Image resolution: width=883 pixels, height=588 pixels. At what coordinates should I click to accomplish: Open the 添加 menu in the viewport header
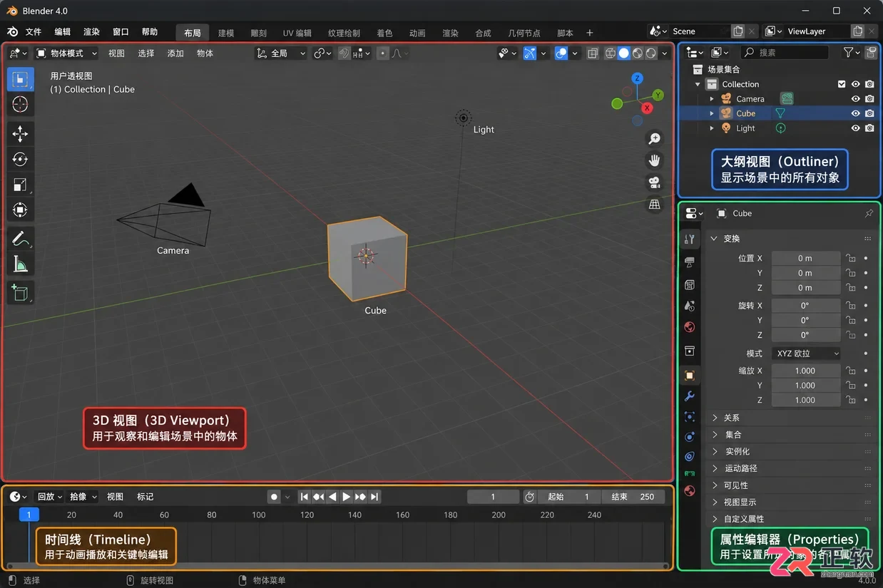[x=175, y=53]
